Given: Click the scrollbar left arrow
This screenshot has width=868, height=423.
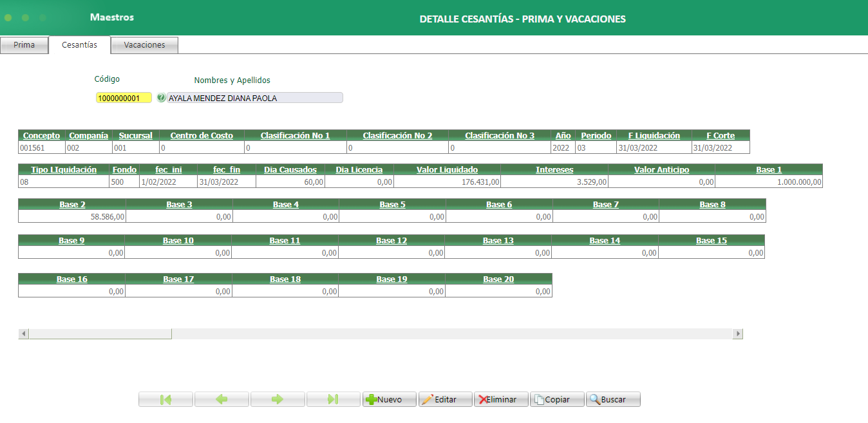Looking at the screenshot, I should point(23,334).
